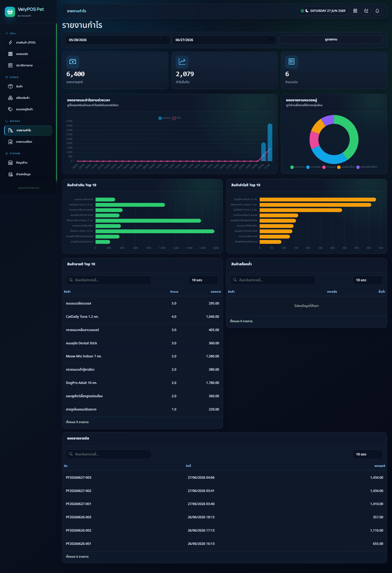Click อาหารแมว green legend swatch
The width and height of the screenshot is (392, 573).
pos(292,167)
